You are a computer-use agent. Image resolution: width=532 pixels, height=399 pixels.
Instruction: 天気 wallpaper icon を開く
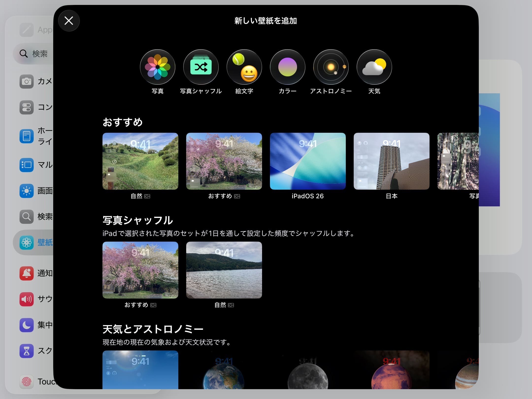(374, 67)
